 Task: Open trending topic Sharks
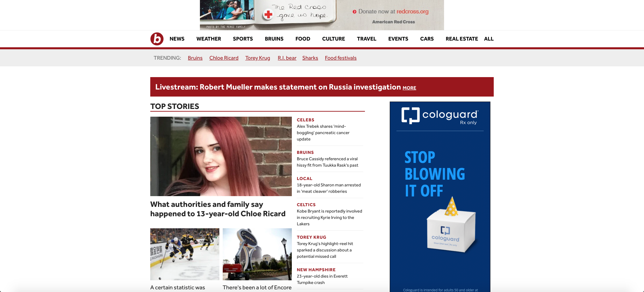click(310, 58)
